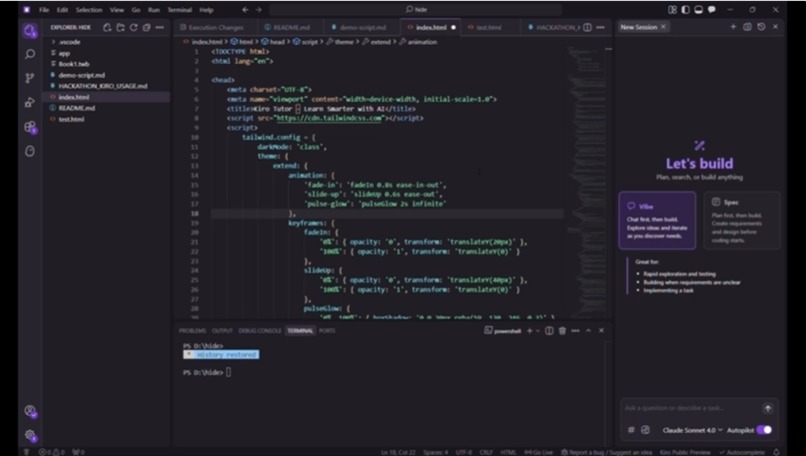This screenshot has width=806, height=456.
Task: Toggle Autopilot switch off
Action: coord(764,430)
